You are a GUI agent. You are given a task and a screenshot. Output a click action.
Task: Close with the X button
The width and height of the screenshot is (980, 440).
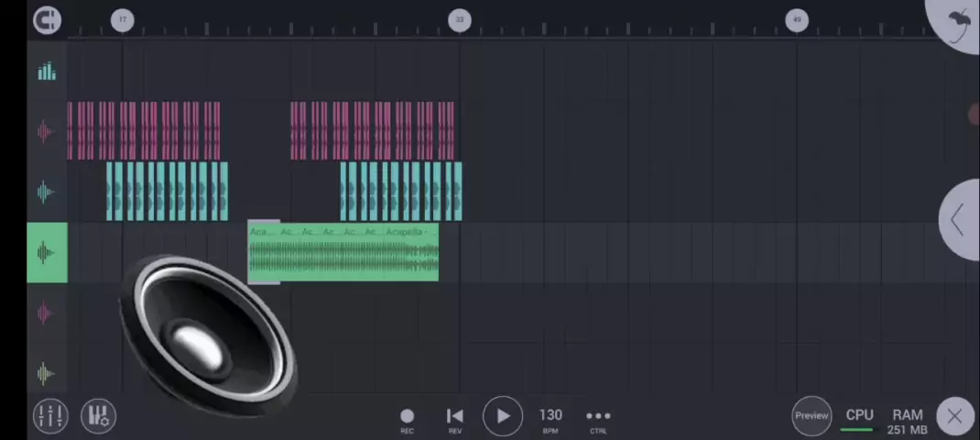(954, 417)
